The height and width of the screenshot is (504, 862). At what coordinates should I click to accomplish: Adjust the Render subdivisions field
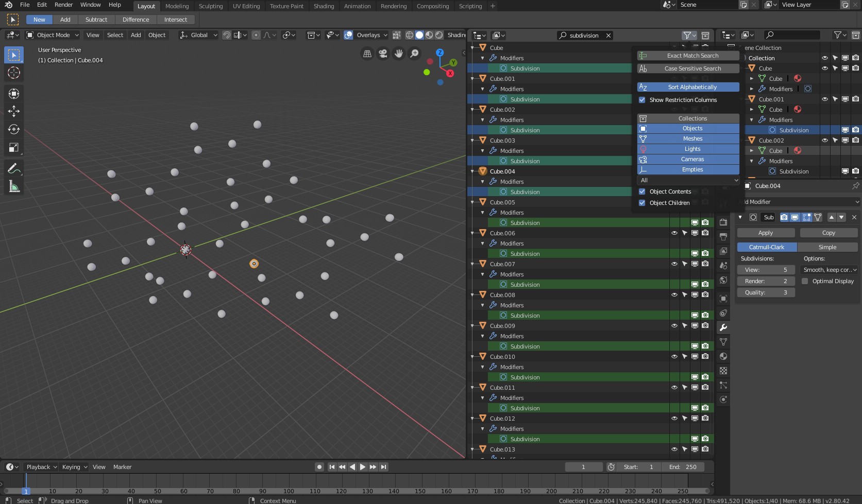pos(766,281)
